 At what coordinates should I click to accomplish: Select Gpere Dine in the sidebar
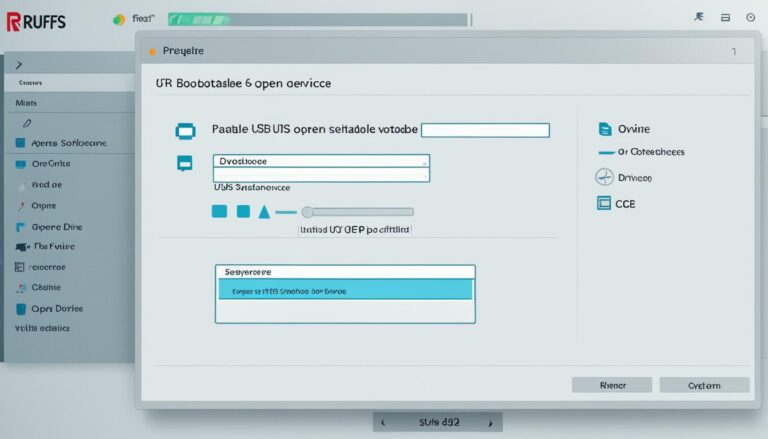(x=56, y=226)
